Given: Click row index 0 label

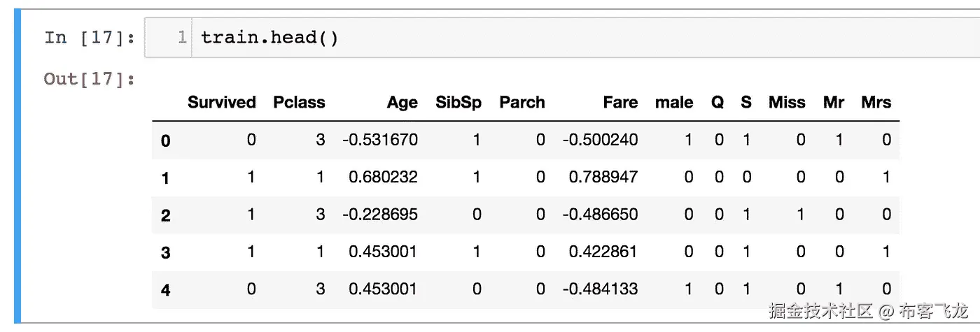Looking at the screenshot, I should pyautogui.click(x=165, y=141).
